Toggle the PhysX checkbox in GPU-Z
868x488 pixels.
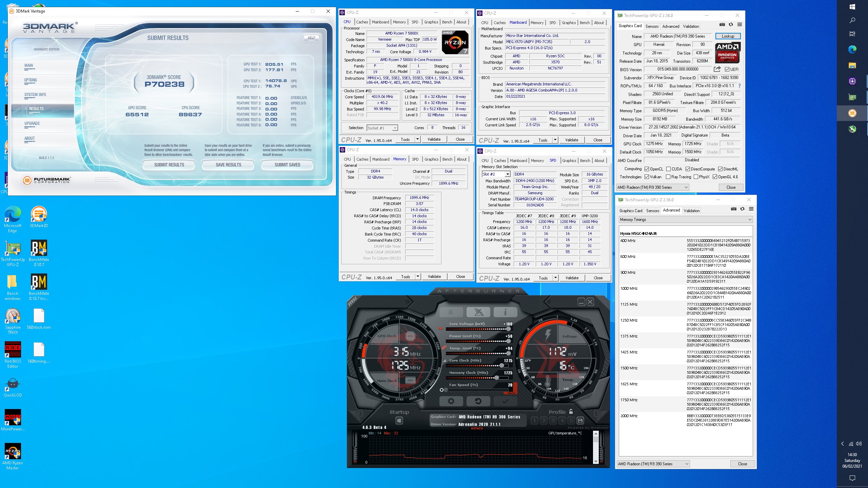point(696,177)
